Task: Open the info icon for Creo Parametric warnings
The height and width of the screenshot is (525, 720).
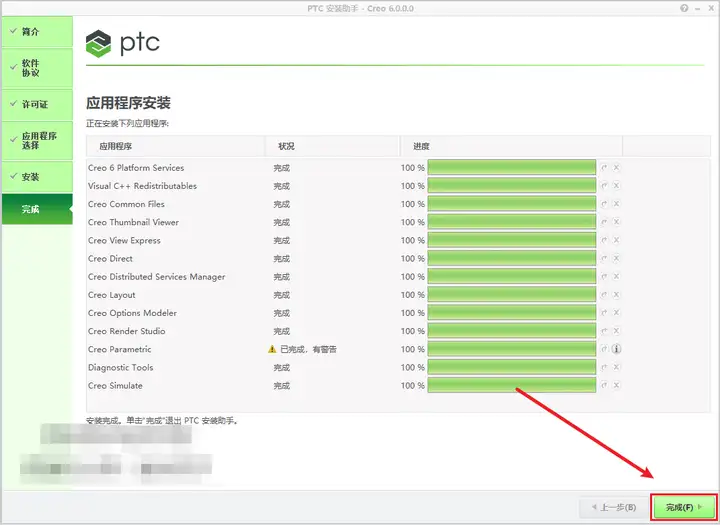Action: pos(616,349)
